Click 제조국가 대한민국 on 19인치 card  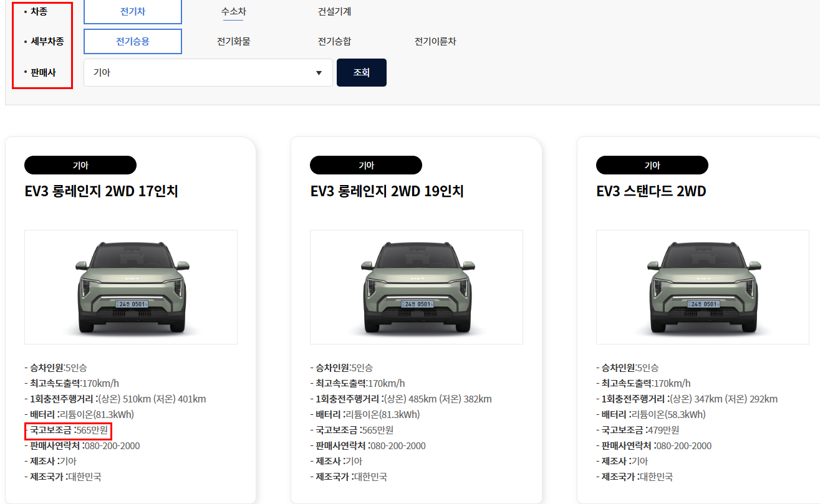(349, 477)
